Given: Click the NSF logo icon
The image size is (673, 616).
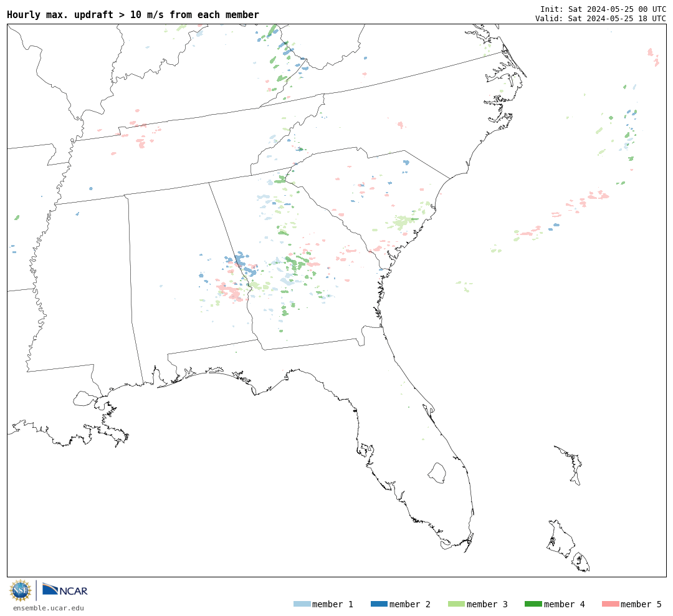Looking at the screenshot, I should tap(20, 590).
